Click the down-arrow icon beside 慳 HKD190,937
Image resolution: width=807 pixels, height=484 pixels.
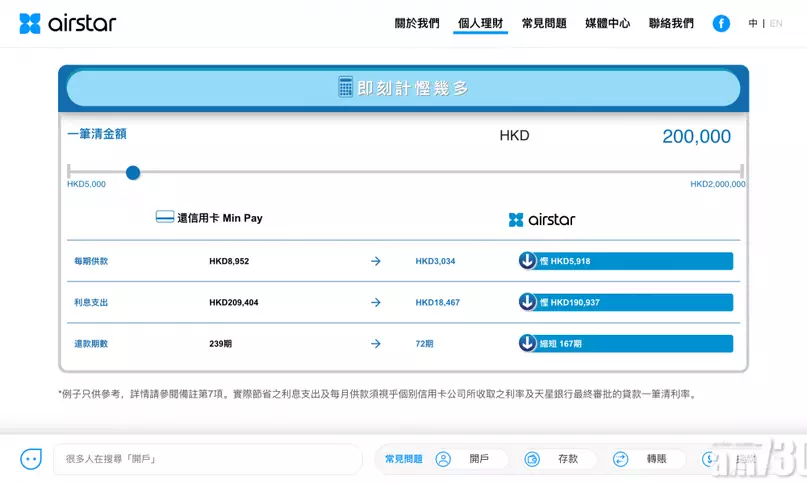click(528, 302)
